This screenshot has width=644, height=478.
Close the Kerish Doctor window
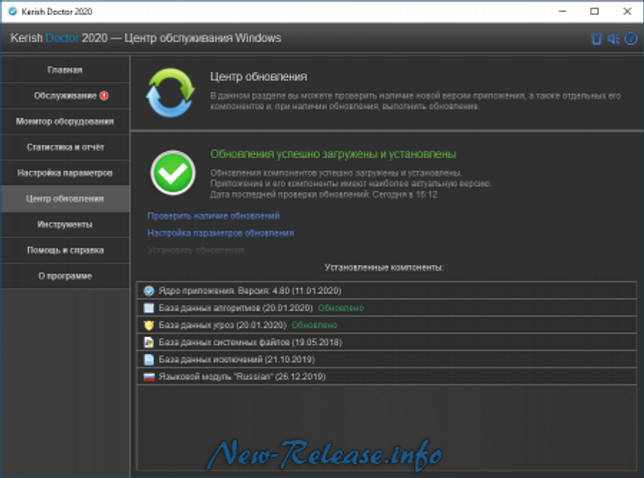pos(627,11)
